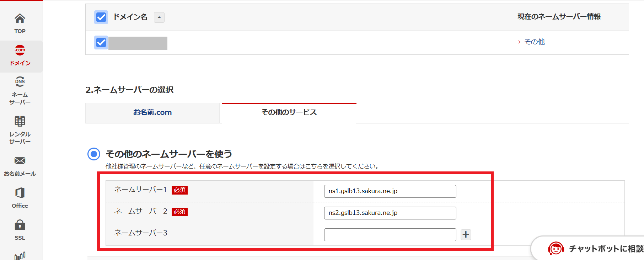This screenshot has height=260, width=644.
Task: Click the 必須 badge next to ネームサーバー1
Action: pyautogui.click(x=179, y=190)
